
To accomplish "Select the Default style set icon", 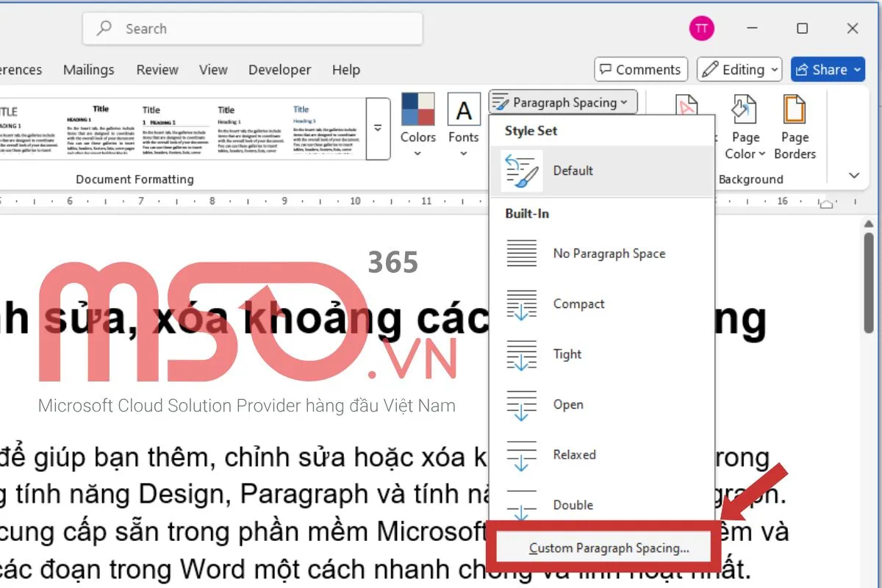I will (522, 171).
